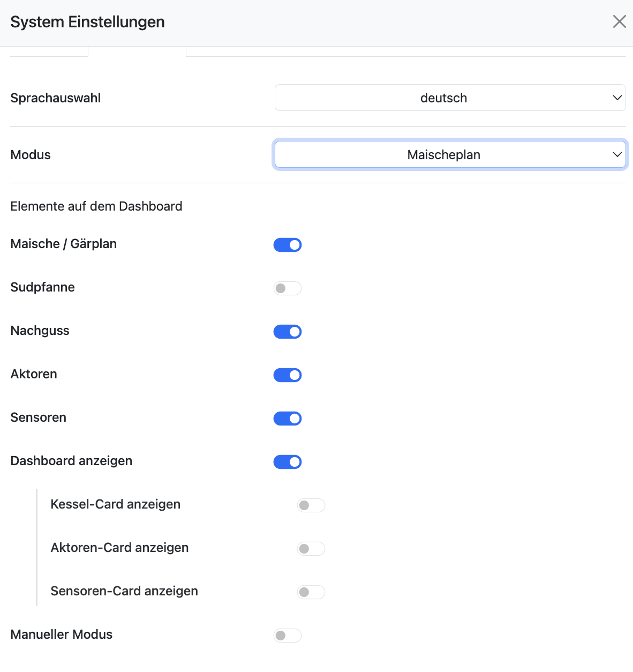Disable the Maische / Gärplan switch
The height and width of the screenshot is (672, 633).
click(x=288, y=245)
